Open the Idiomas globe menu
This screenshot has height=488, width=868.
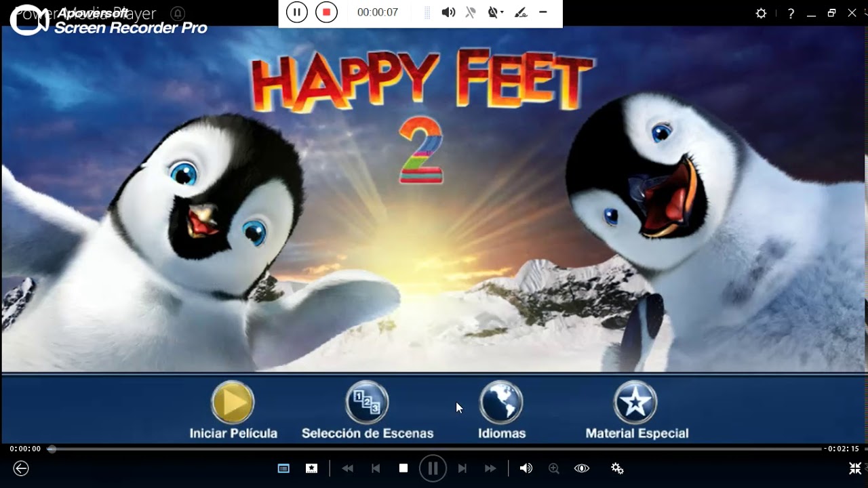501,403
